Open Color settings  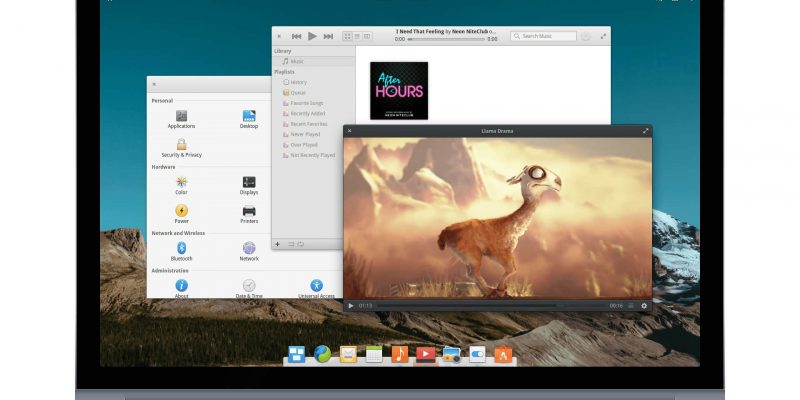click(181, 186)
